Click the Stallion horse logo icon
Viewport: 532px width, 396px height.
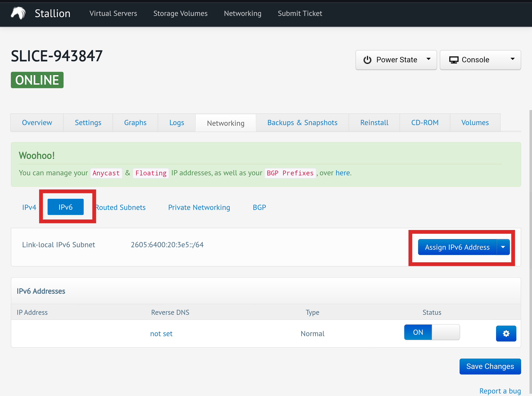pyautogui.click(x=18, y=13)
